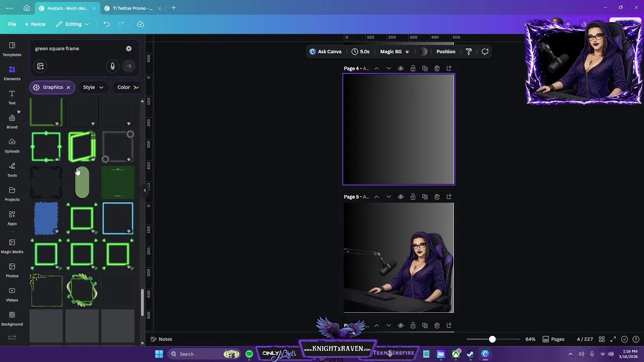
Task: Click the zoom slider handle
Action: (492, 339)
